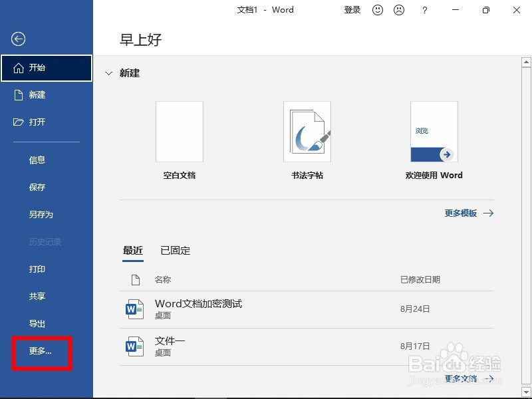Image resolution: width=532 pixels, height=399 pixels.
Task: Restore down the Word window
Action: (486, 10)
